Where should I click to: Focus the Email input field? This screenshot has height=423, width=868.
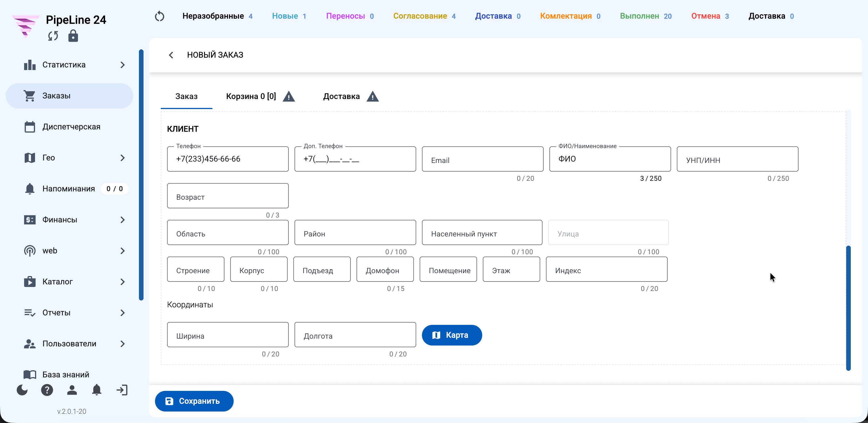click(x=483, y=159)
